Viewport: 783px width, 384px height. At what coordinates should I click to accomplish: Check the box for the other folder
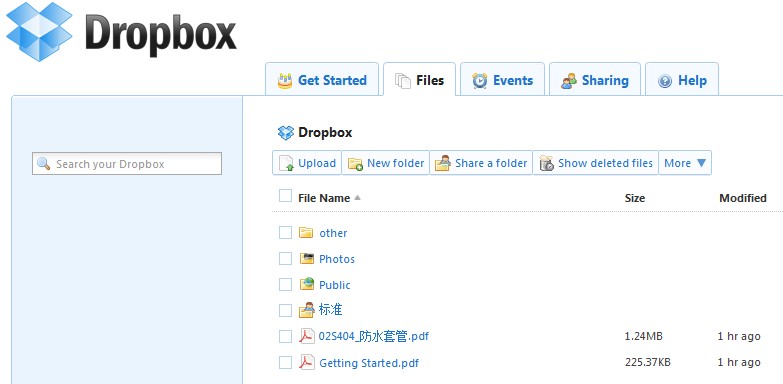tap(285, 232)
